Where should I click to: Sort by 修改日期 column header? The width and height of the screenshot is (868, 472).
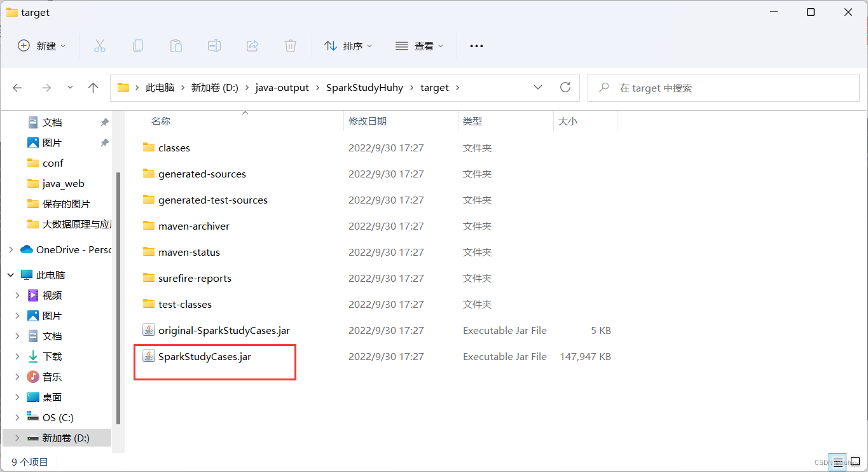[x=368, y=121]
